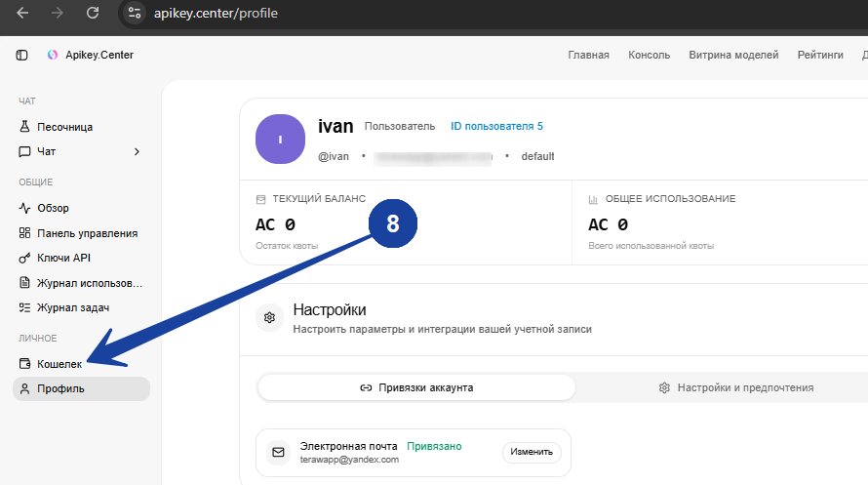Click the Настройки gear icon

(269, 318)
